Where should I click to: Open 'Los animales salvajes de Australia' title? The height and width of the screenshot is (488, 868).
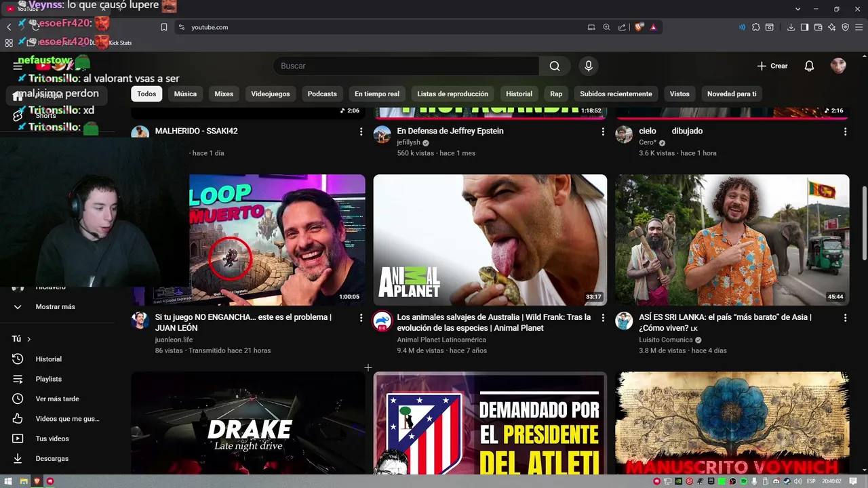tap(494, 323)
